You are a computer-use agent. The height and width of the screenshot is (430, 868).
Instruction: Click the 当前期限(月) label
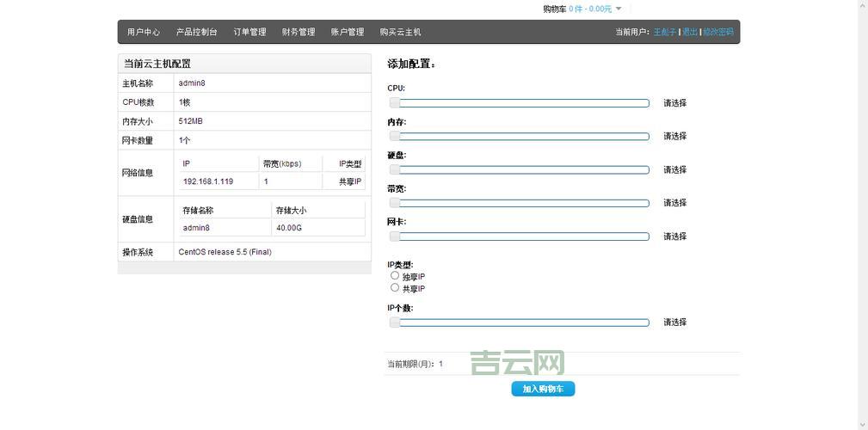click(411, 364)
